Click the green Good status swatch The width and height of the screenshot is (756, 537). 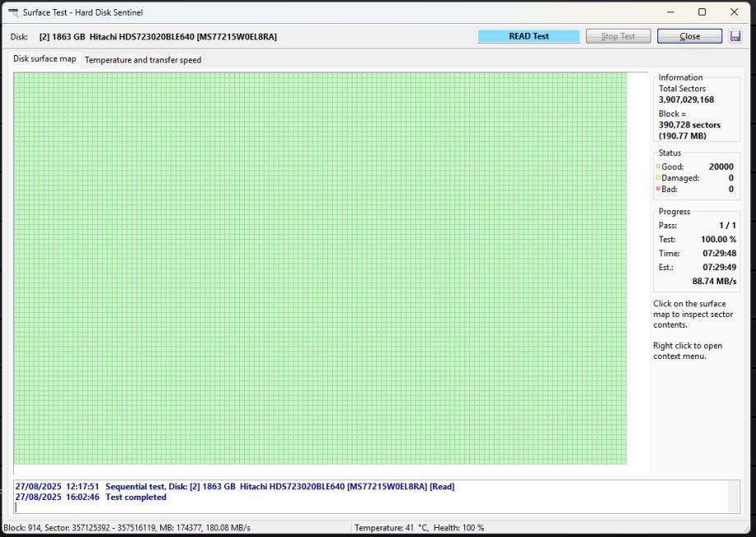[657, 167]
